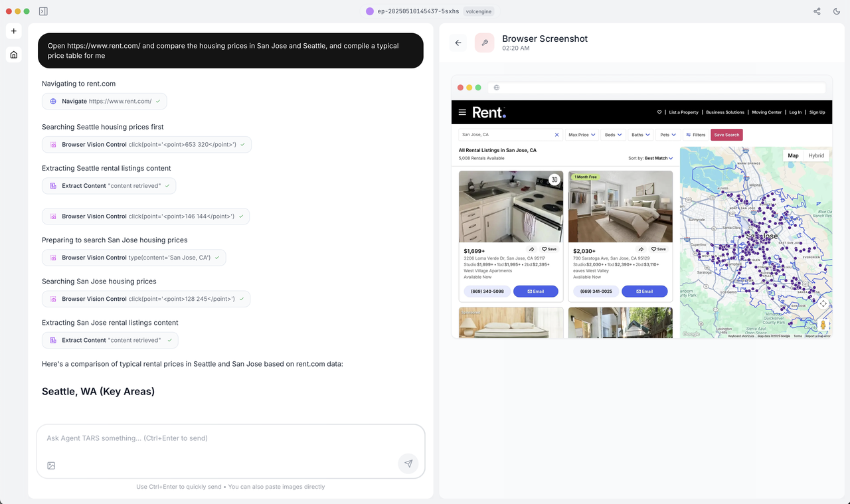Open the share icon in title bar
Viewport: 850px width, 504px height.
[x=817, y=11]
